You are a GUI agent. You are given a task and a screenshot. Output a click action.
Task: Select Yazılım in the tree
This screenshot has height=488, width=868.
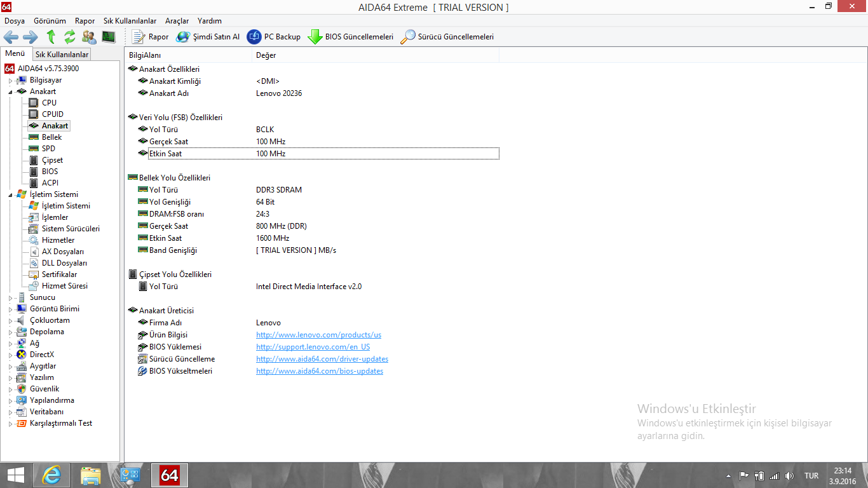click(41, 377)
